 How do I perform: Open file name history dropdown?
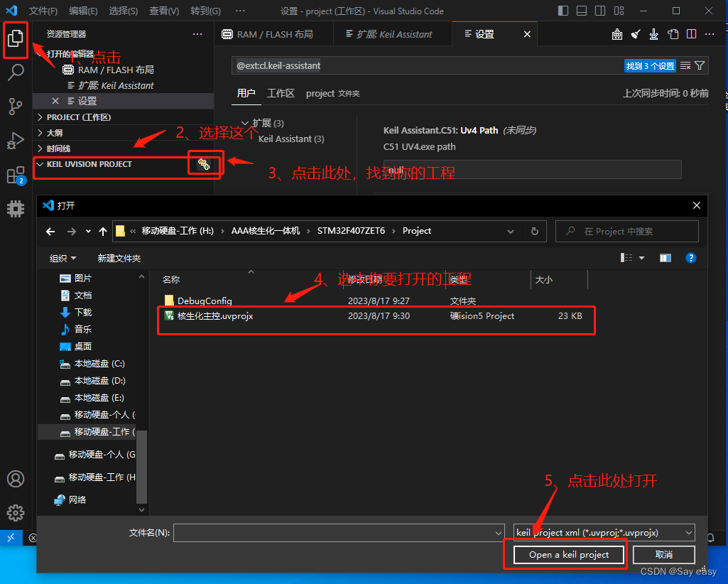pyautogui.click(x=498, y=533)
